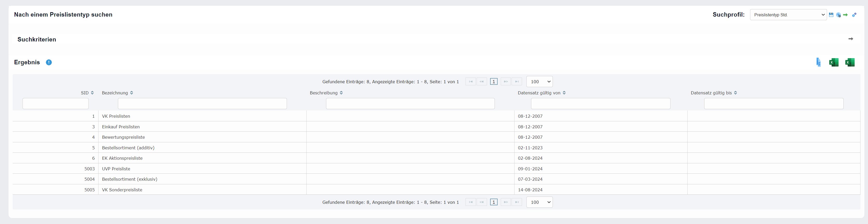868x224 pixels.
Task: Expand Suchkriterien with the gray arrow
Action: tap(850, 39)
